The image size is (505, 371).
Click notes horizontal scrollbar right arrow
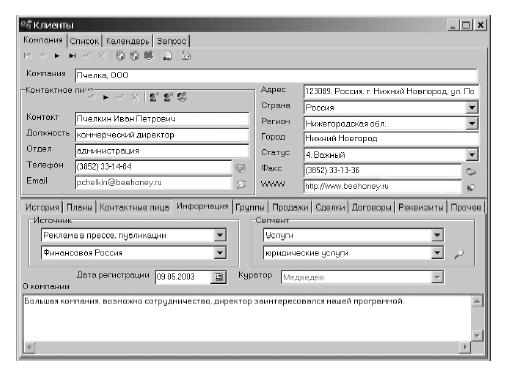(x=465, y=347)
